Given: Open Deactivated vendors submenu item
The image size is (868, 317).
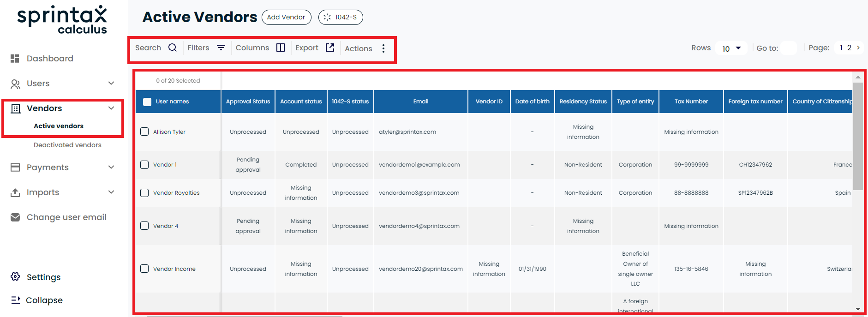Looking at the screenshot, I should point(67,145).
